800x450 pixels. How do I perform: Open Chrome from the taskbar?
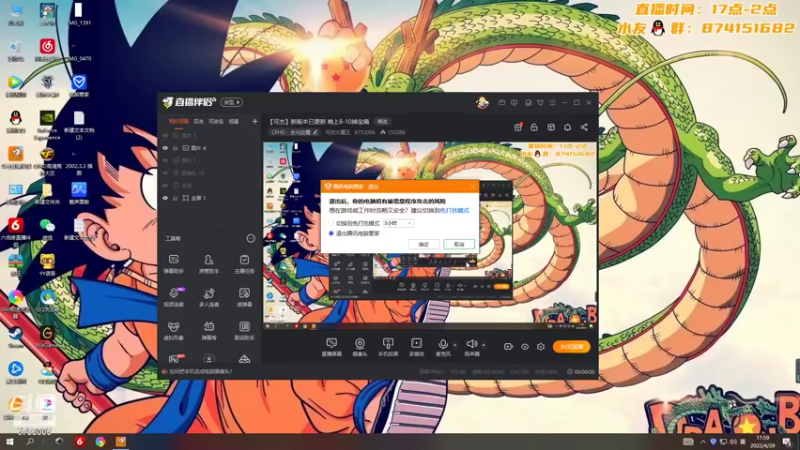pyautogui.click(x=101, y=442)
